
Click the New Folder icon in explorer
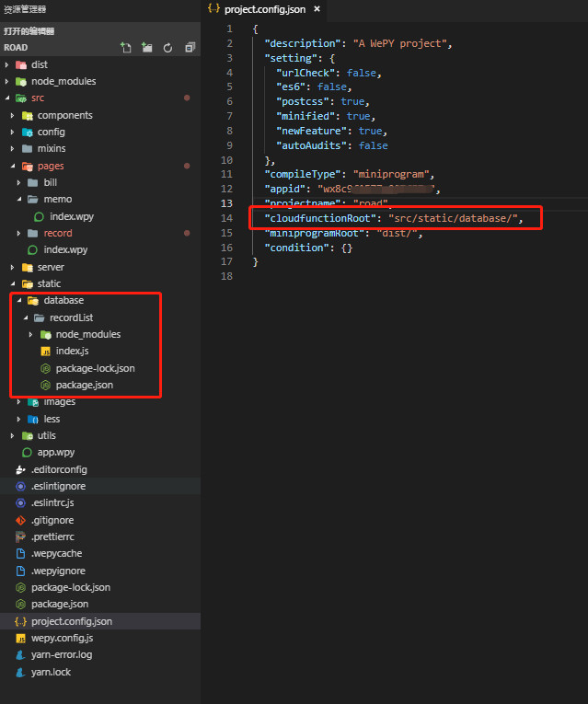[x=147, y=47]
